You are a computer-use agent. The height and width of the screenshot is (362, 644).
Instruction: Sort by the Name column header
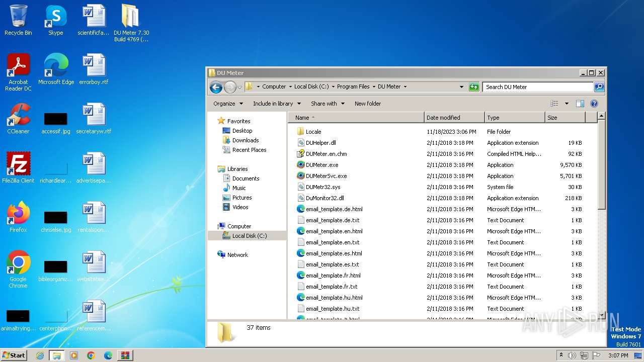coord(356,118)
